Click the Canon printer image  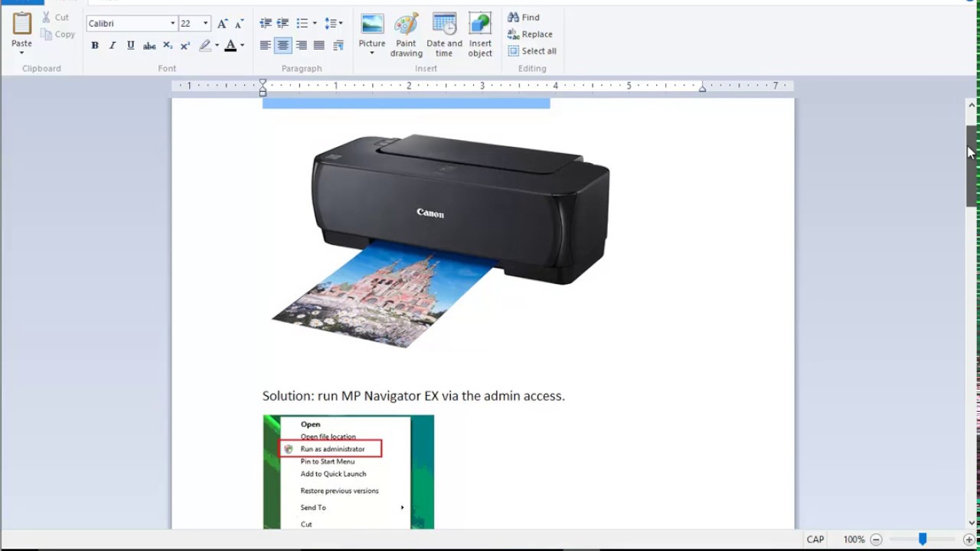(440, 241)
